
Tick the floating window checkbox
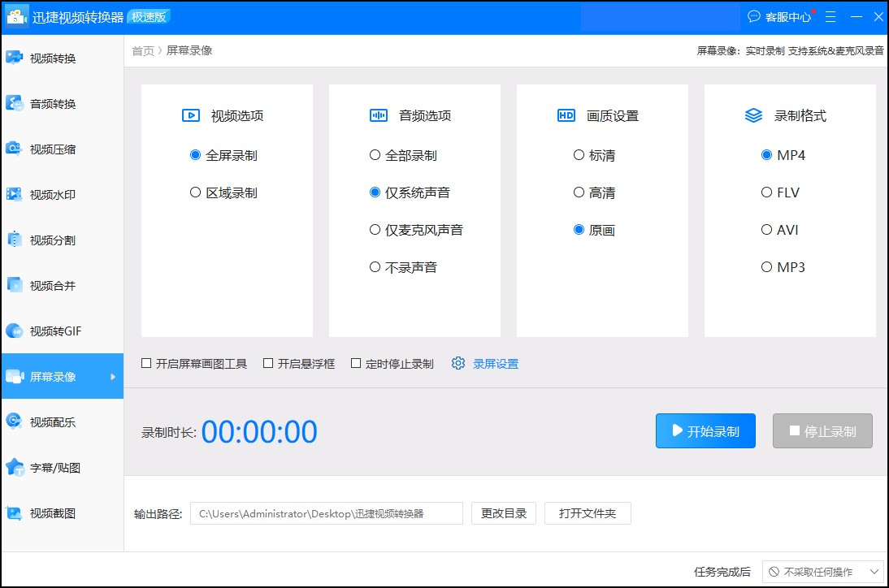click(x=268, y=364)
